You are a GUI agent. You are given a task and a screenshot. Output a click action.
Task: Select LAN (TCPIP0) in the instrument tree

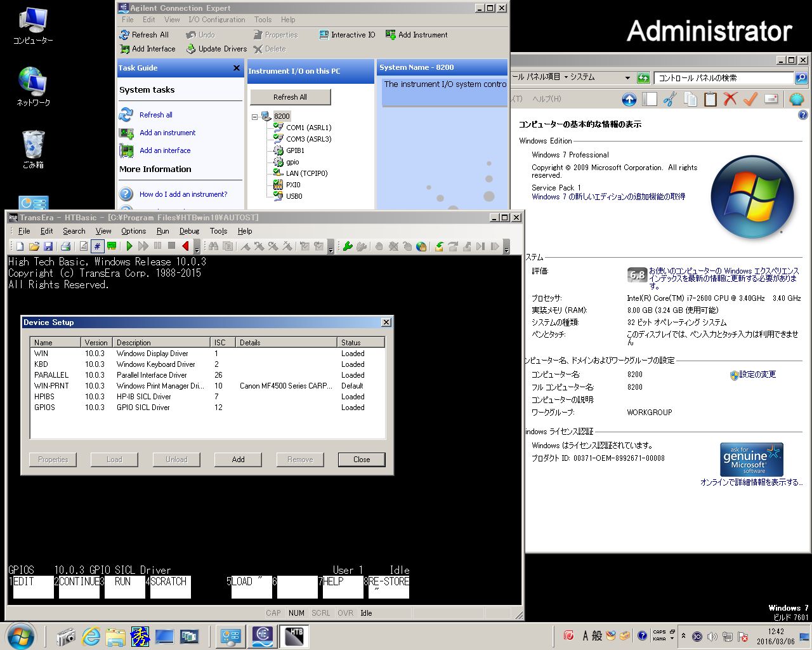pyautogui.click(x=306, y=173)
